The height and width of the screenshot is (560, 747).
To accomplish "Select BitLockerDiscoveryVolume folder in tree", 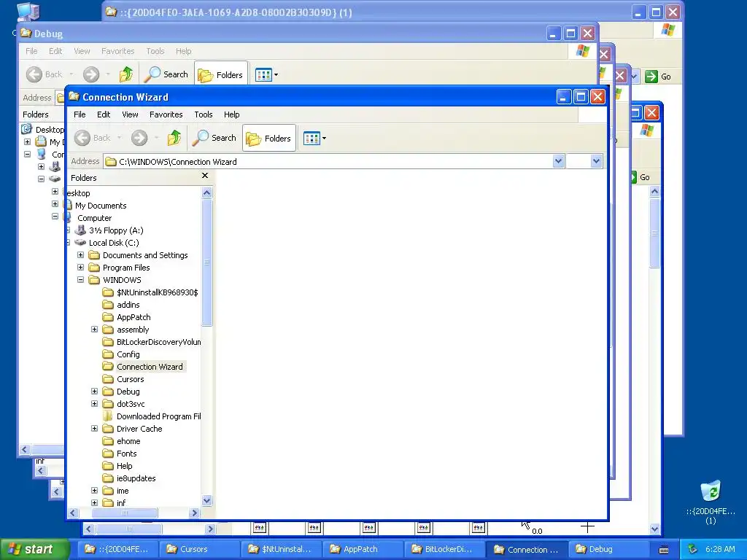I will [158, 342].
